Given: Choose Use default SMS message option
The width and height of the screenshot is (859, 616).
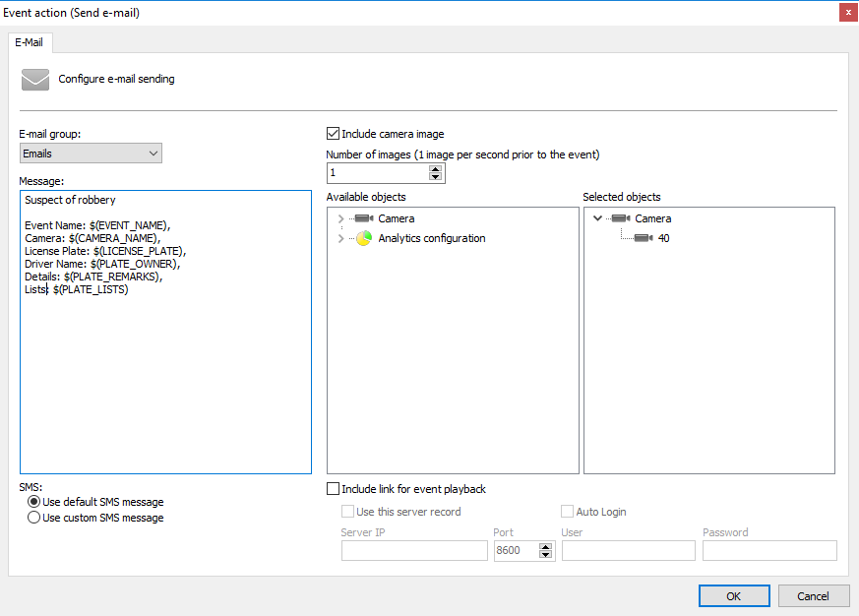Looking at the screenshot, I should (34, 502).
